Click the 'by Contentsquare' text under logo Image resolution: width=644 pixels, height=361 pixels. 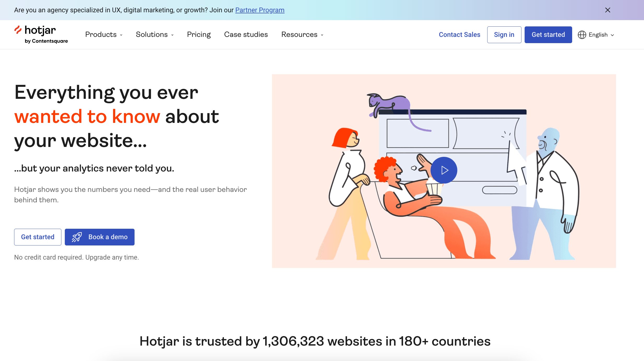[46, 41]
